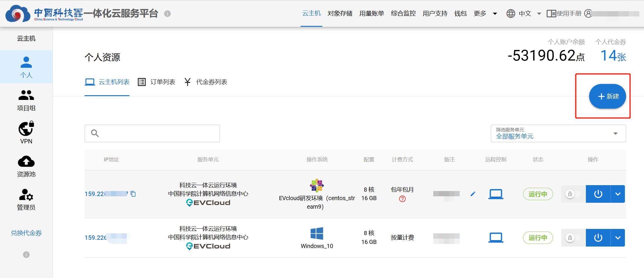
Task: Open 用量账单 in the top nav
Action: [x=372, y=14]
